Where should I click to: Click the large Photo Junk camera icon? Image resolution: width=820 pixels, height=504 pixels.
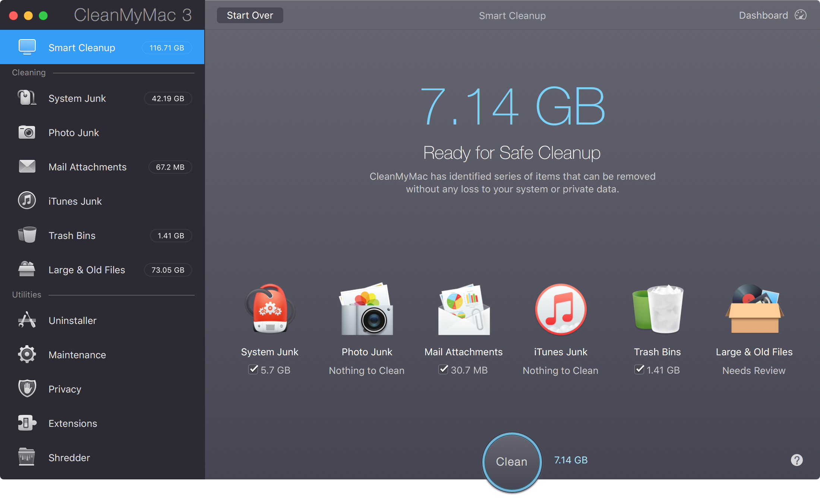click(367, 309)
